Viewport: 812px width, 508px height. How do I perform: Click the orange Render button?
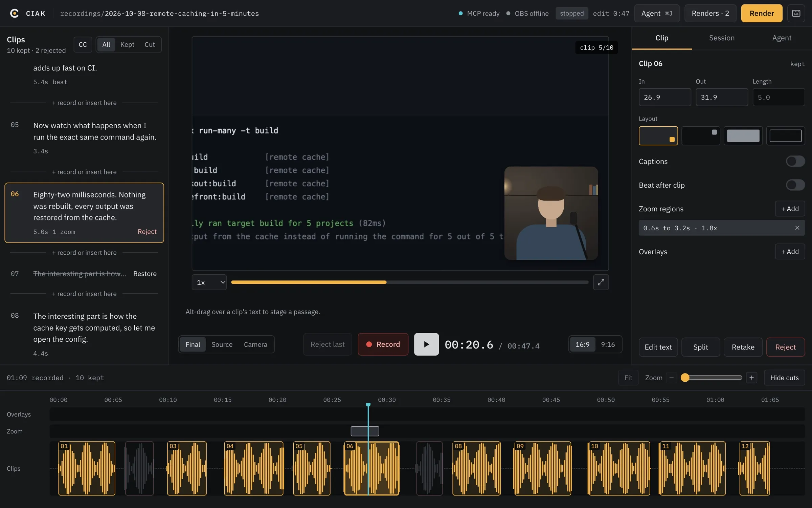point(762,13)
